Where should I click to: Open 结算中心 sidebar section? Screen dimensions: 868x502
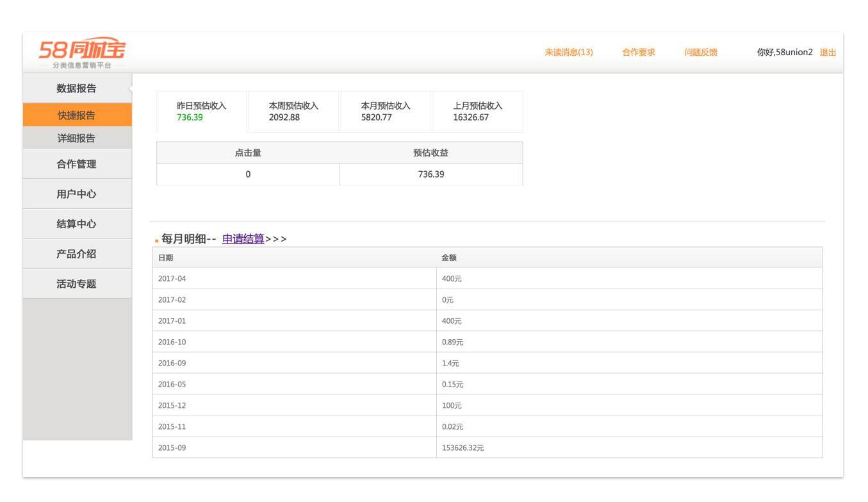point(77,224)
